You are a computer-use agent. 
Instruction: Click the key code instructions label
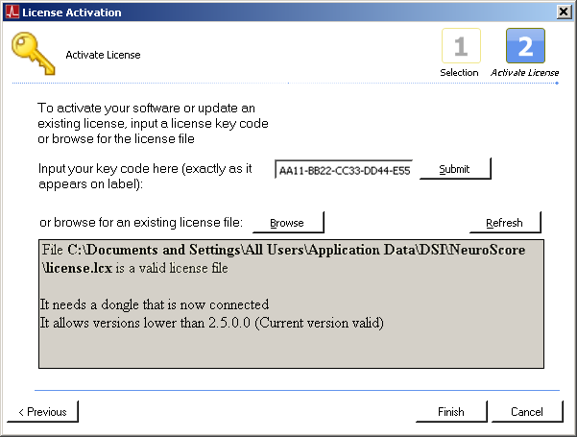(x=145, y=176)
